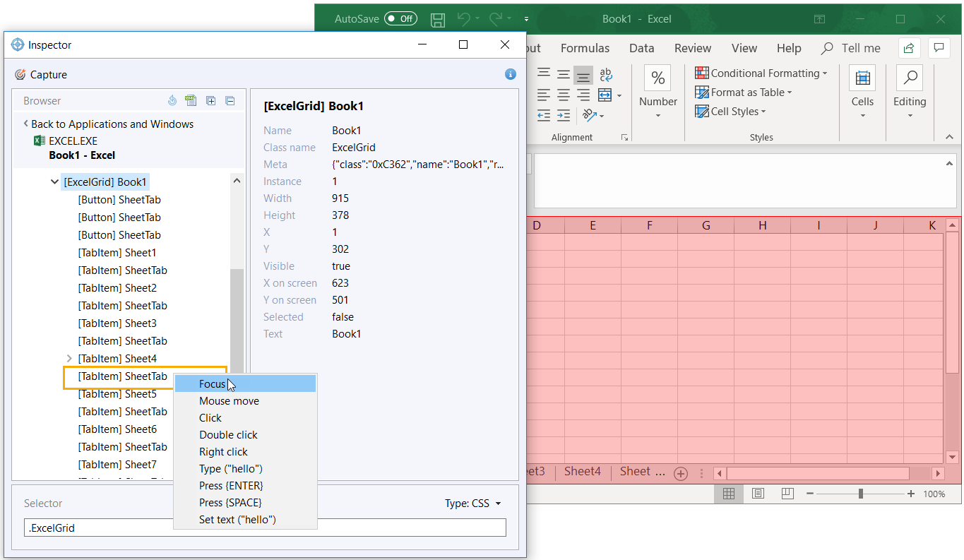Viewport: 964px width, 560px height.
Task: Apply bottom vertical alignment in Excel
Action: 583,74
